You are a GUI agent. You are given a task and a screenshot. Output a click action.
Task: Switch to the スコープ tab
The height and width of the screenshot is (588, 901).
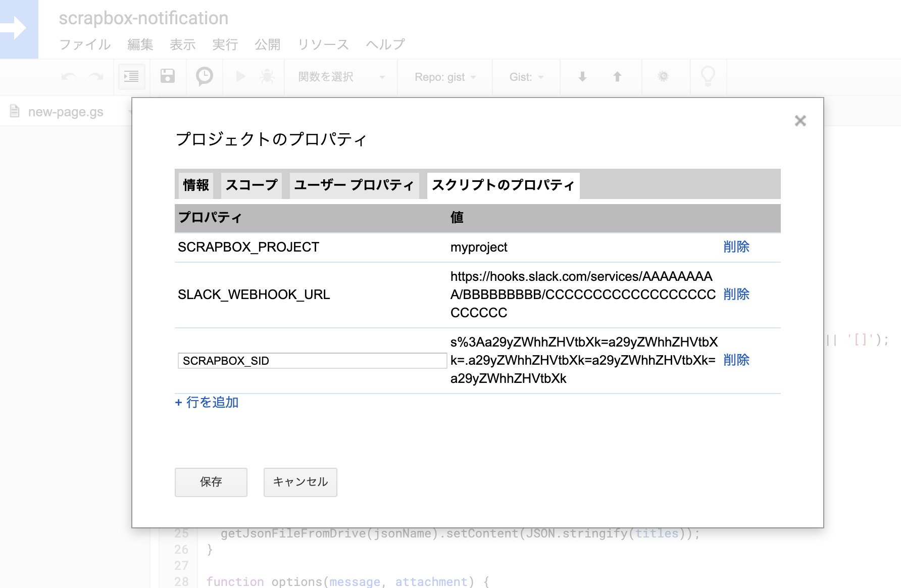(252, 185)
